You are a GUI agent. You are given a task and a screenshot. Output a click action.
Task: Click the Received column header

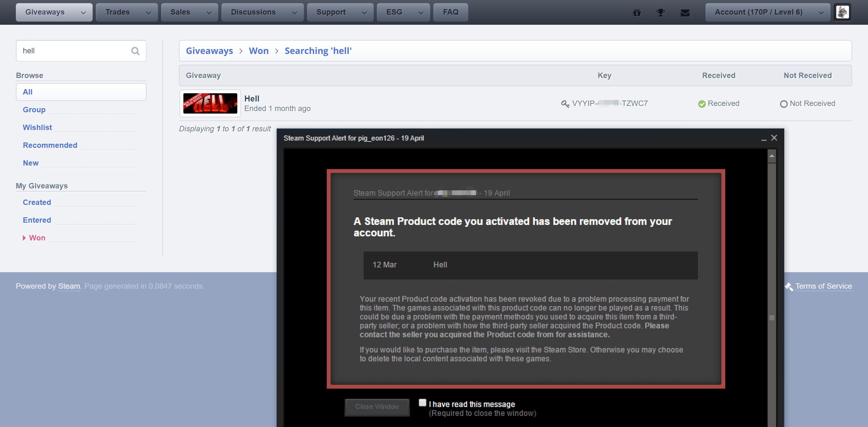[x=719, y=76]
